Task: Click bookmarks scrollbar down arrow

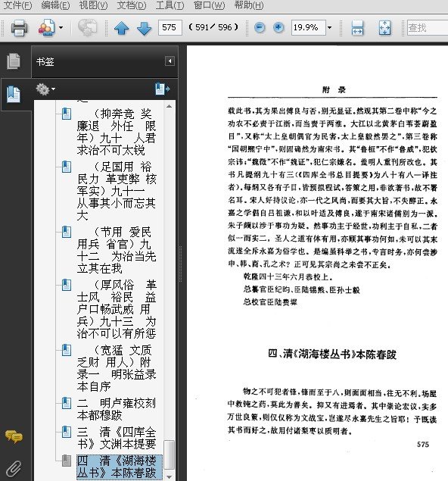Action: coord(170,477)
